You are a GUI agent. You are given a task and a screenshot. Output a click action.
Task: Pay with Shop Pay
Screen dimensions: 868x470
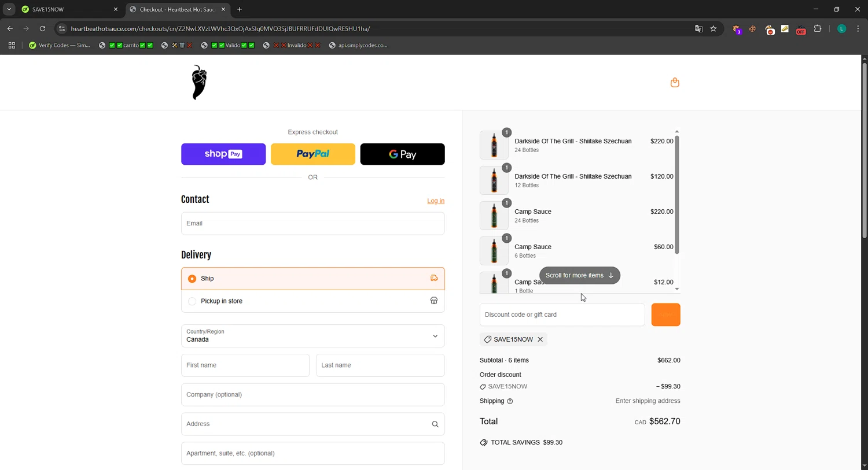point(223,154)
